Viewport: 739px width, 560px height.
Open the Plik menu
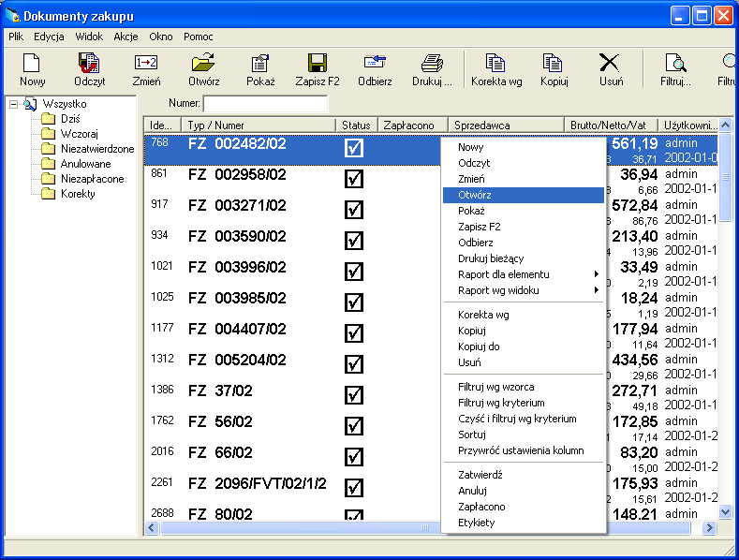point(16,37)
